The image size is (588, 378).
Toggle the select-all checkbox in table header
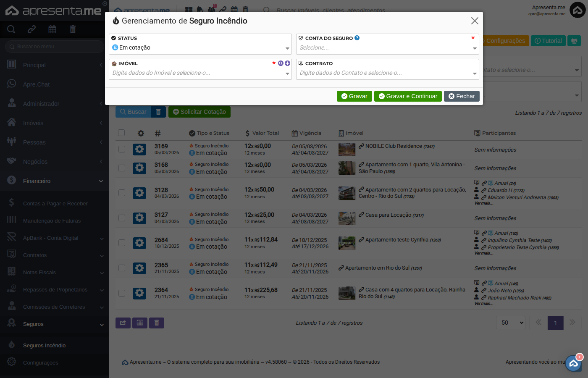121,133
